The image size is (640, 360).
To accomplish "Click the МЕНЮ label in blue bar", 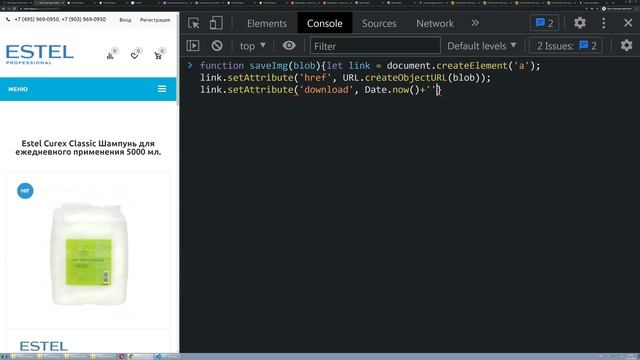I will 18,89.
